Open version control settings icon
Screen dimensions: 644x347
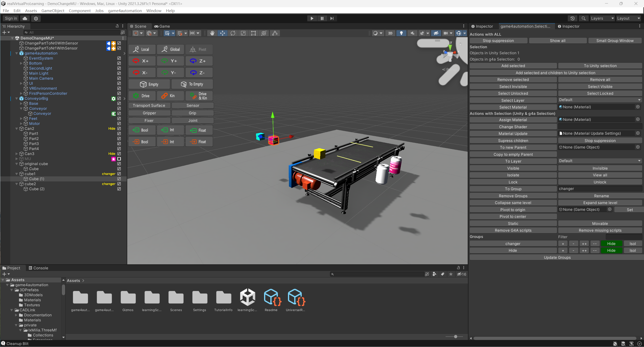click(36, 18)
